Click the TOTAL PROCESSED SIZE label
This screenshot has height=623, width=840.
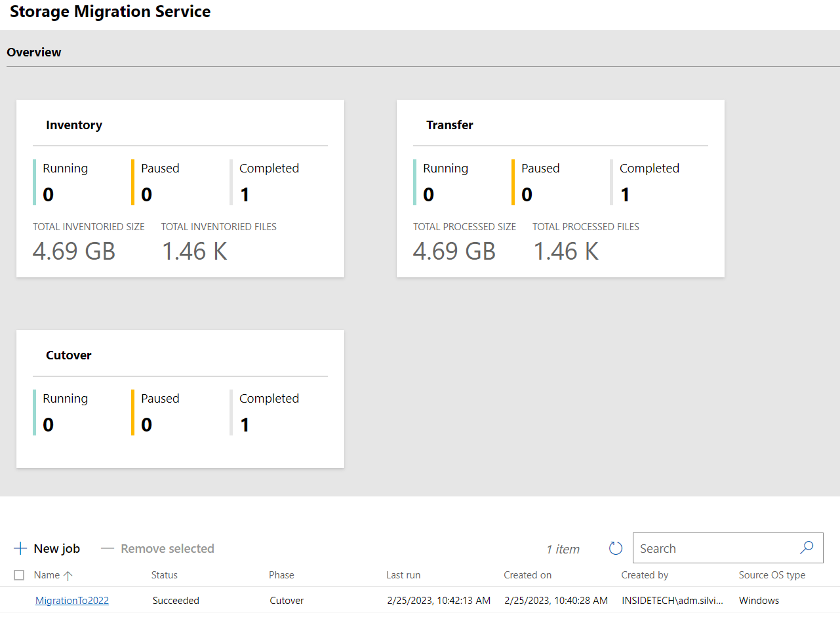pyautogui.click(x=464, y=227)
